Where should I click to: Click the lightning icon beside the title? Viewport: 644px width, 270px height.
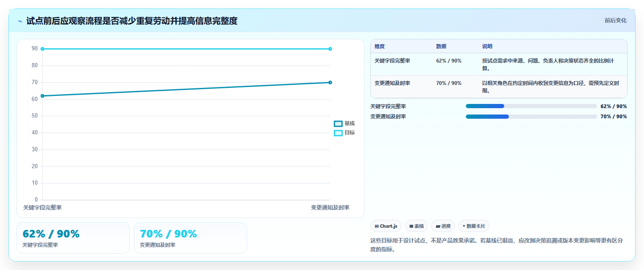pos(20,21)
